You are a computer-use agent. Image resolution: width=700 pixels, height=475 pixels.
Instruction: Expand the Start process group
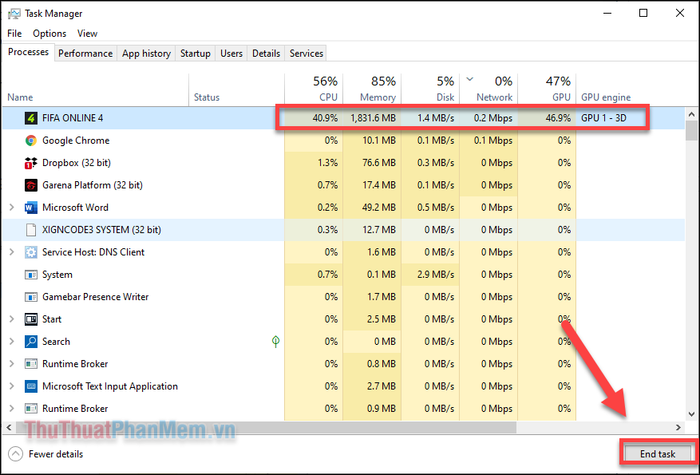point(12,319)
